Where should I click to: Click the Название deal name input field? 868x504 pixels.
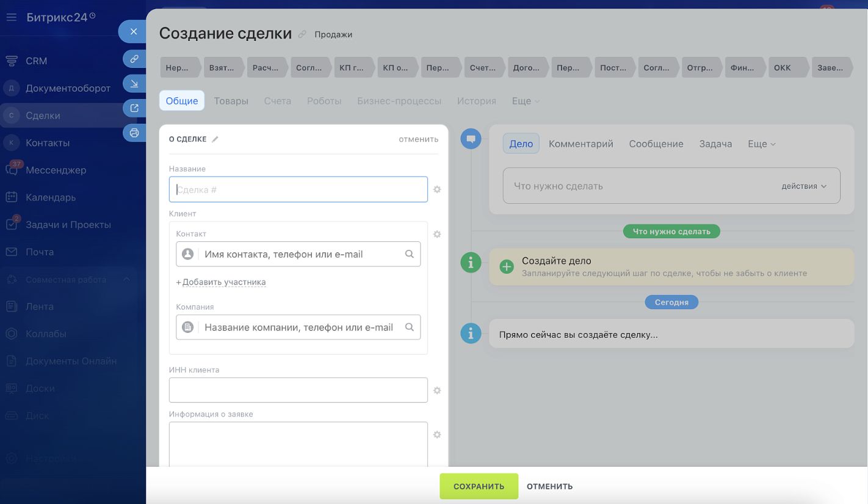click(298, 190)
